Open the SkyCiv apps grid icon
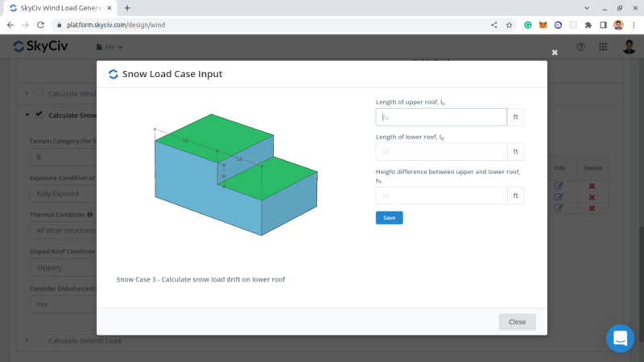The height and width of the screenshot is (362, 644). click(603, 47)
